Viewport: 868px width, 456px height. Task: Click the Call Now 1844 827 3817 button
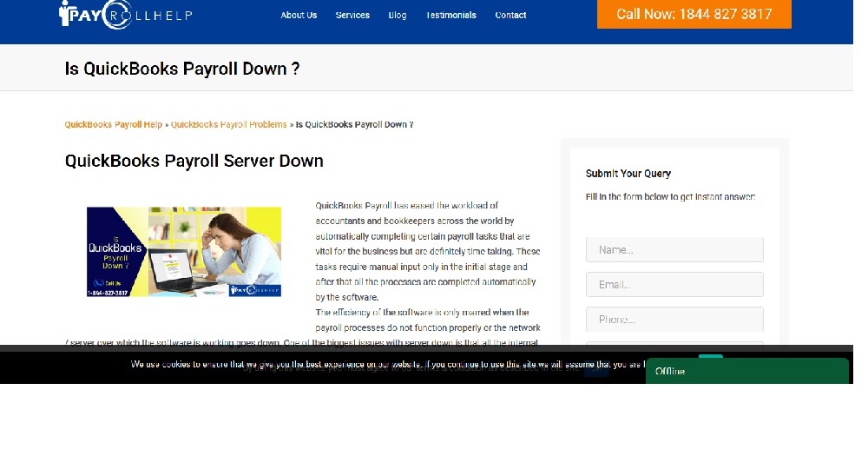point(694,14)
